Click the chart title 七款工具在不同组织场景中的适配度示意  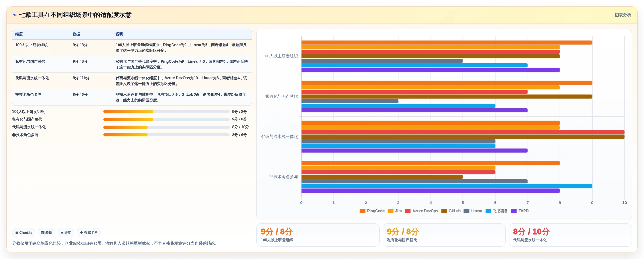75,15
